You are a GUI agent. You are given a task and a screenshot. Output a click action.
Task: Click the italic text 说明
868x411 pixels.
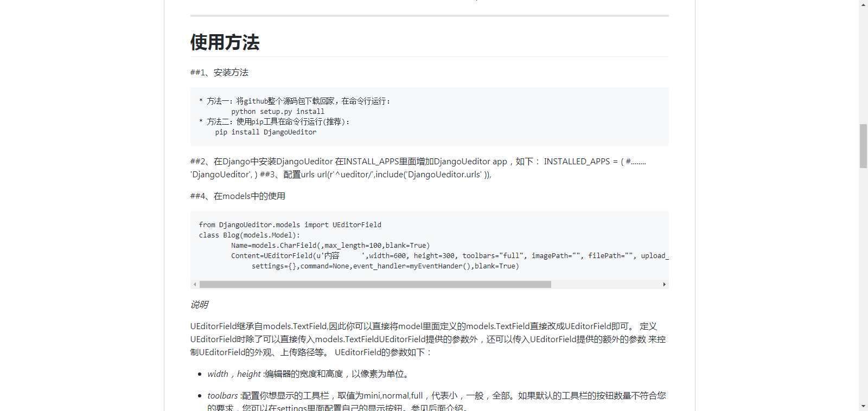click(199, 304)
